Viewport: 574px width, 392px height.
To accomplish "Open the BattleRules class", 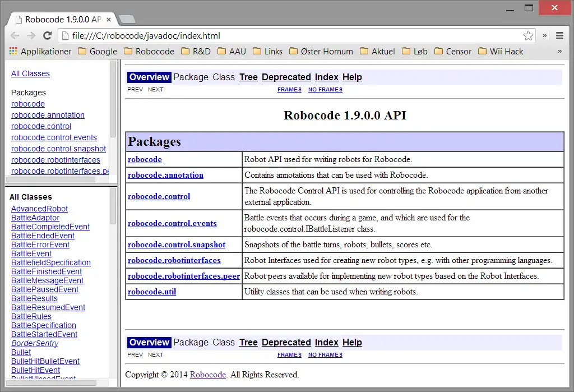I will point(31,316).
